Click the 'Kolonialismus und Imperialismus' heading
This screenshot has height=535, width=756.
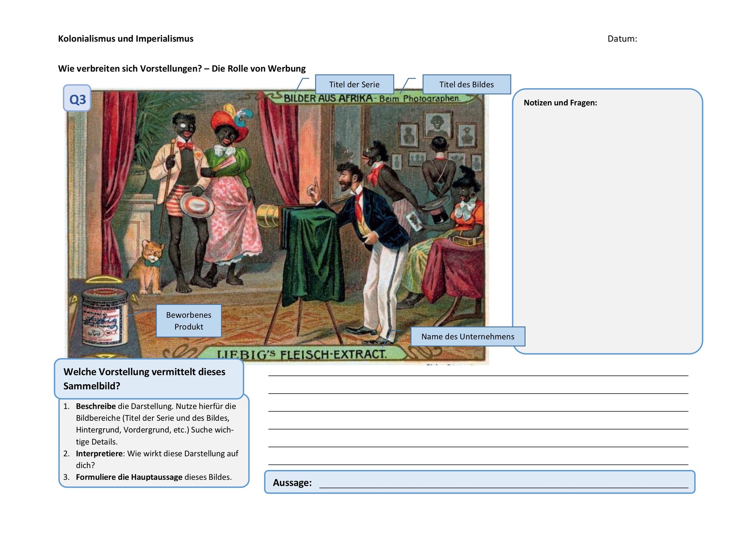click(x=126, y=39)
